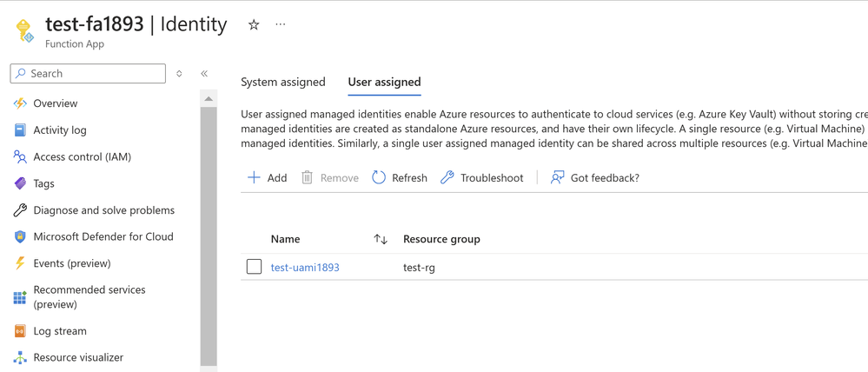Open Tags page
Image resolution: width=868 pixels, height=372 pixels.
click(x=43, y=183)
